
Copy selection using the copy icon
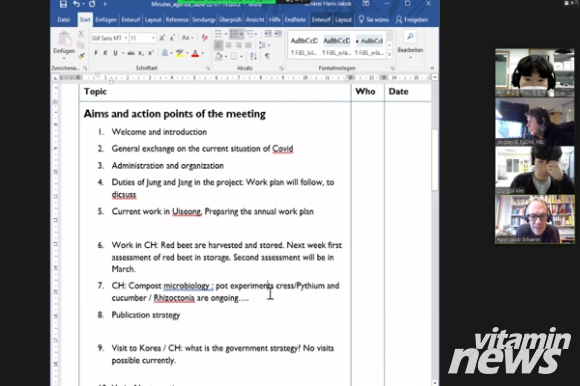point(81,45)
